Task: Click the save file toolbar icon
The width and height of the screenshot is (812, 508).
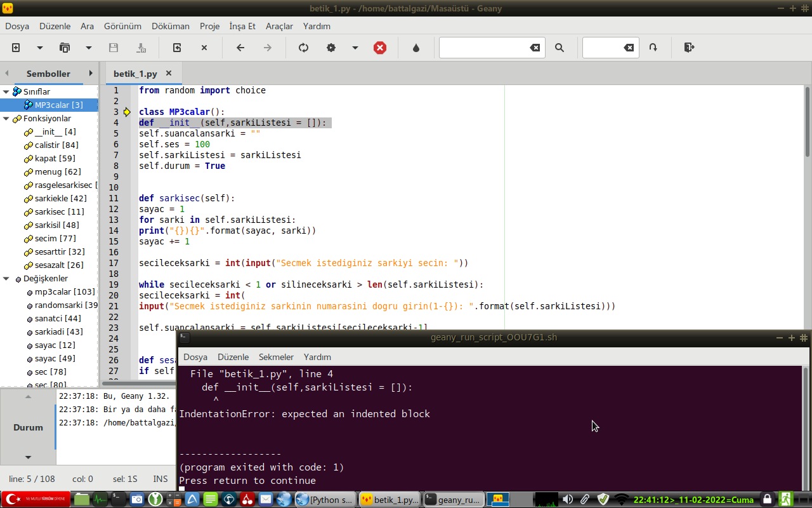Action: click(x=114, y=48)
